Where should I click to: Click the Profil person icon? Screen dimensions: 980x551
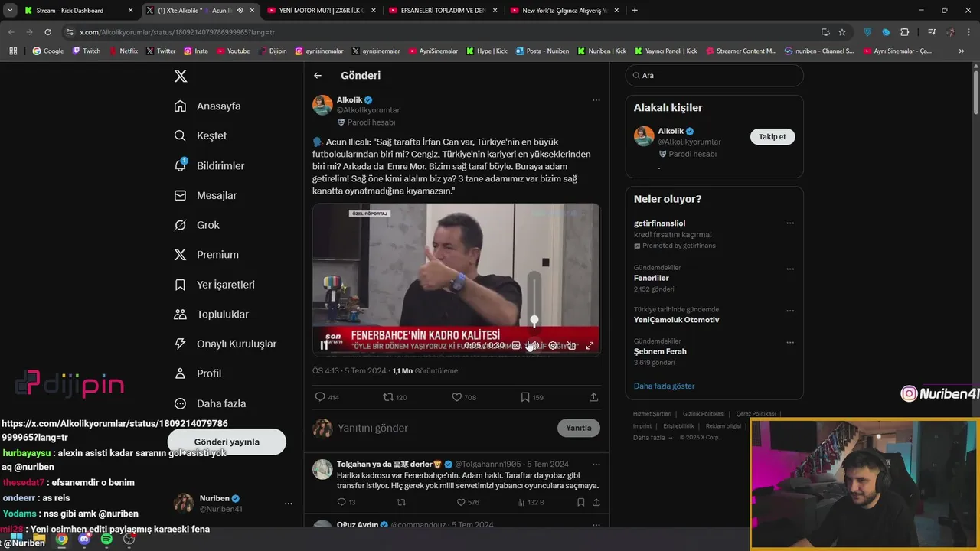click(180, 373)
